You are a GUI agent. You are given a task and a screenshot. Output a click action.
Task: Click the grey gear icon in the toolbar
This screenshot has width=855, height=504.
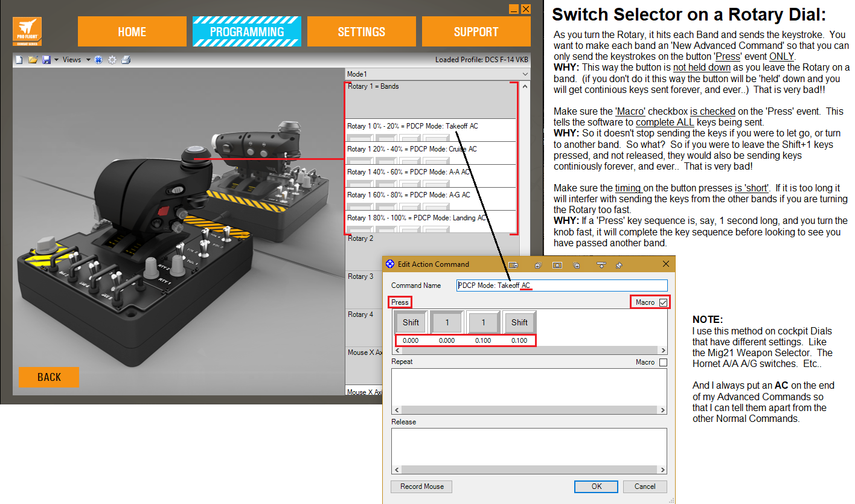(112, 60)
